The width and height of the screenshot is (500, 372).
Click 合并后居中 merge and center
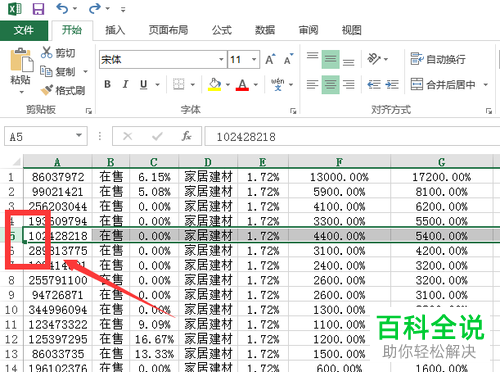(x=443, y=84)
